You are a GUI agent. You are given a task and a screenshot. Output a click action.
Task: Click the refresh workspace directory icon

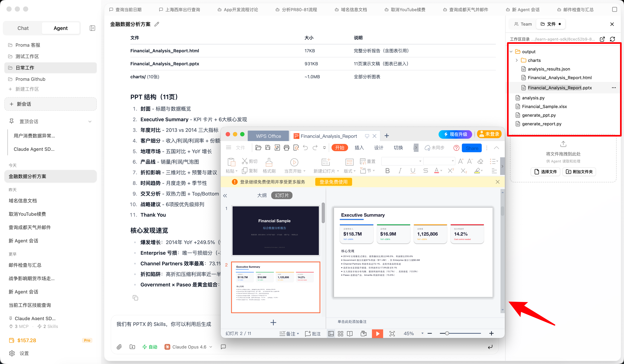(612, 39)
